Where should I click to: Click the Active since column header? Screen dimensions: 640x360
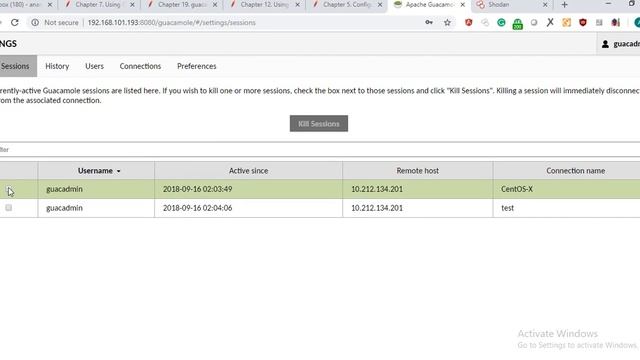point(248,171)
